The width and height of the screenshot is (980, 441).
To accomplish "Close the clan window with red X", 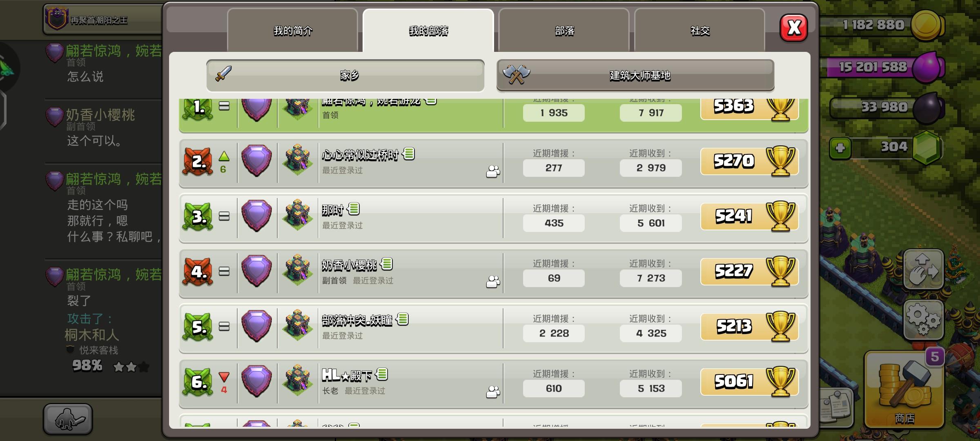I will pyautogui.click(x=794, y=28).
